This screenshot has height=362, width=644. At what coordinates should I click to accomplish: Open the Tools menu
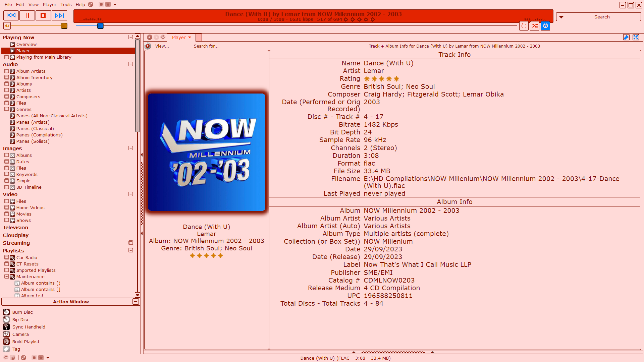[x=66, y=4]
